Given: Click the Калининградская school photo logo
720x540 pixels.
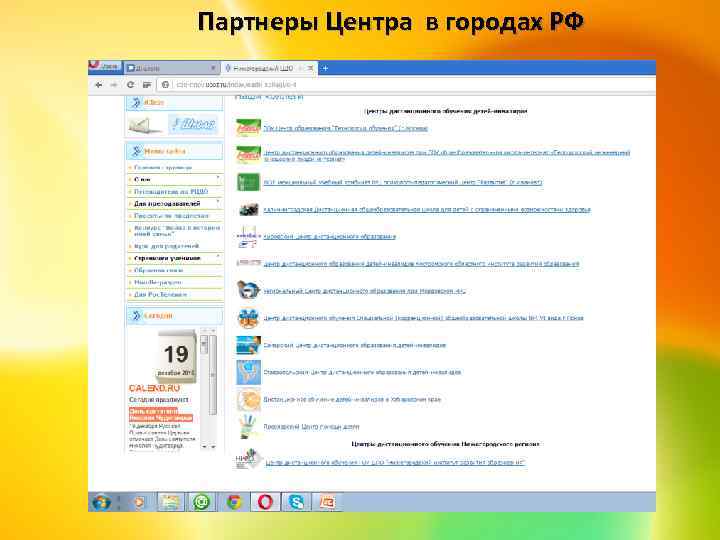Looking at the screenshot, I should pyautogui.click(x=248, y=209).
